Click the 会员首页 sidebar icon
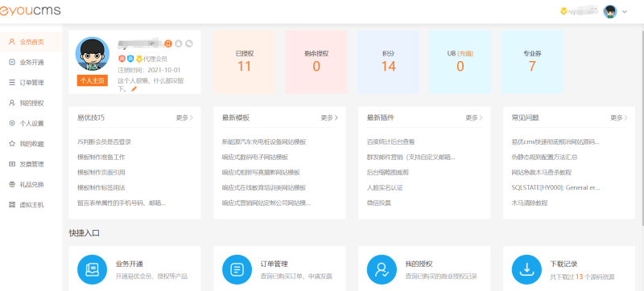This screenshot has width=644, height=291. [x=12, y=42]
